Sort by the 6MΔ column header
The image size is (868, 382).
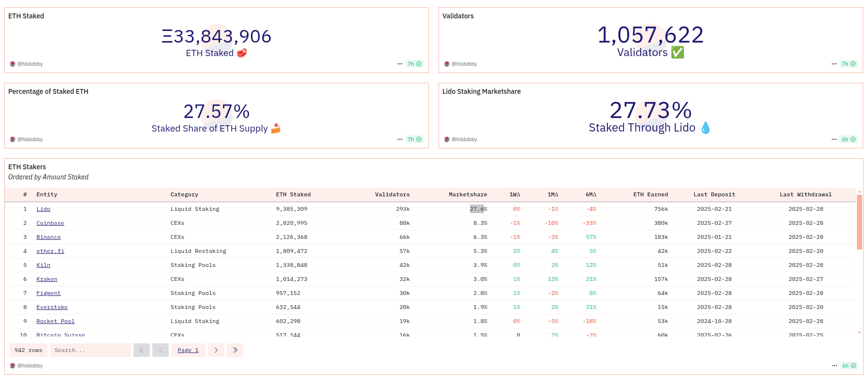[x=591, y=194]
